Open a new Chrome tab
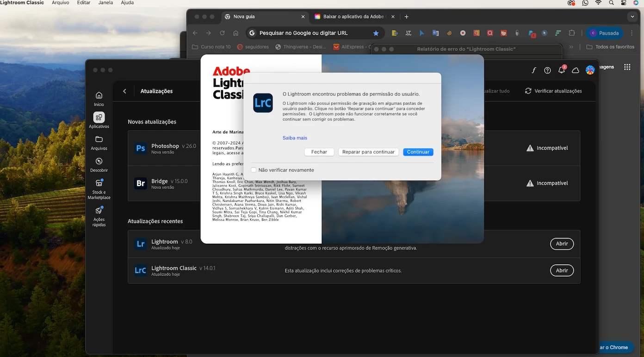The image size is (644, 357). pyautogui.click(x=406, y=17)
